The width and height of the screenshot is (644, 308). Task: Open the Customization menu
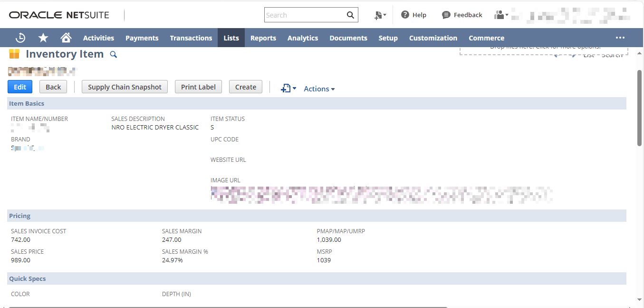[x=433, y=38]
